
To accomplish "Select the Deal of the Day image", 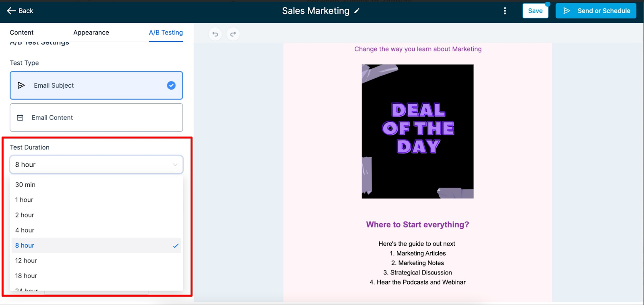I will (417, 131).
